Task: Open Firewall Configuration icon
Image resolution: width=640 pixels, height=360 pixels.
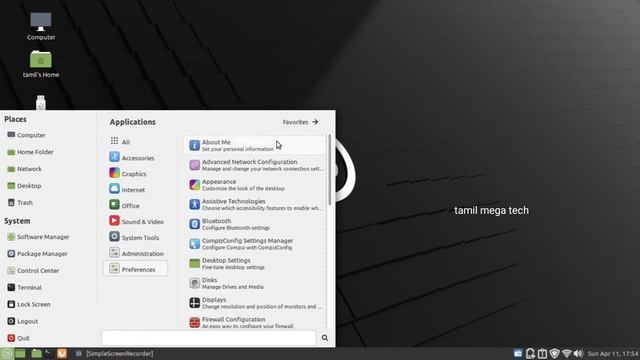Action: click(x=195, y=322)
